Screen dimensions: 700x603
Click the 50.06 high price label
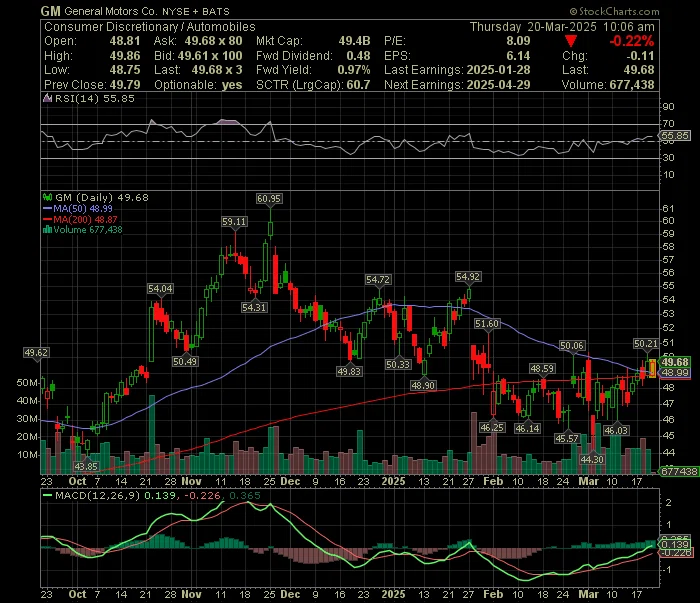(x=572, y=345)
